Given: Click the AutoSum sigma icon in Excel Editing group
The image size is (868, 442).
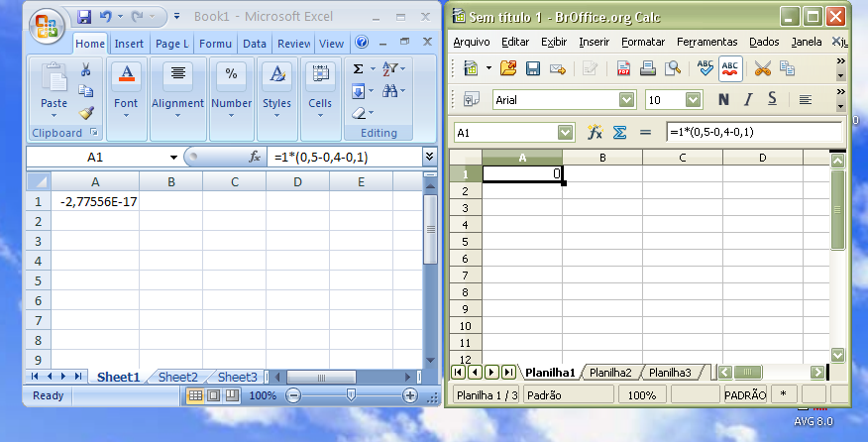Looking at the screenshot, I should pos(358,69).
